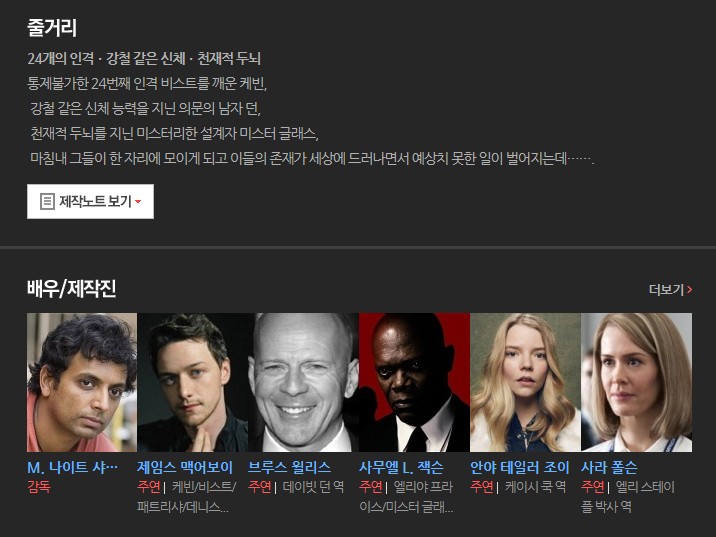Expand the red arrow next to 제작노트 보기
The height and width of the screenshot is (537, 716).
(138, 202)
